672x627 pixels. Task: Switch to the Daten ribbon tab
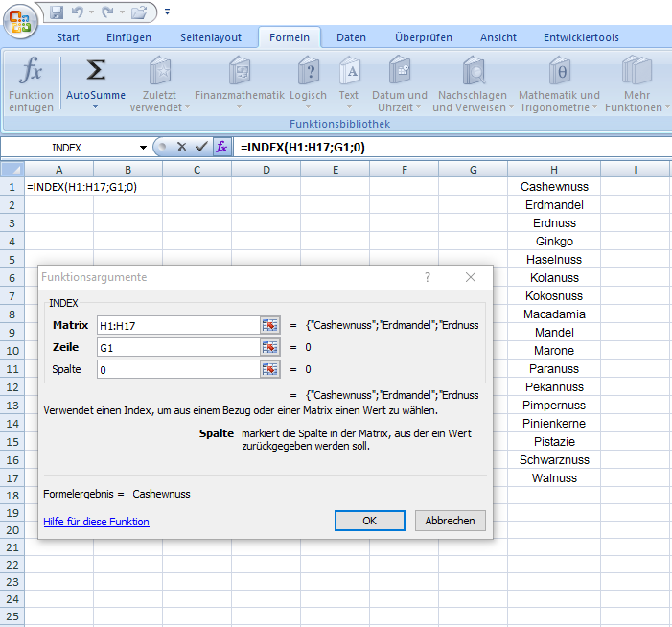351,37
